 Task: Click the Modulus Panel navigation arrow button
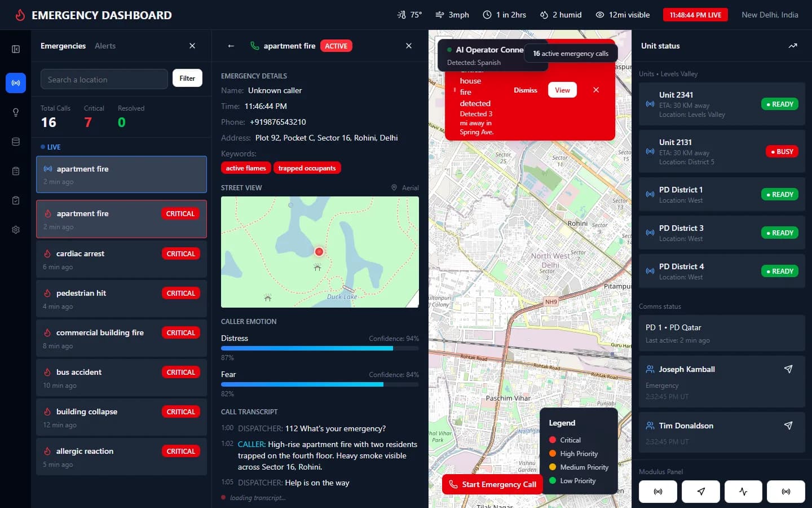pos(701,492)
